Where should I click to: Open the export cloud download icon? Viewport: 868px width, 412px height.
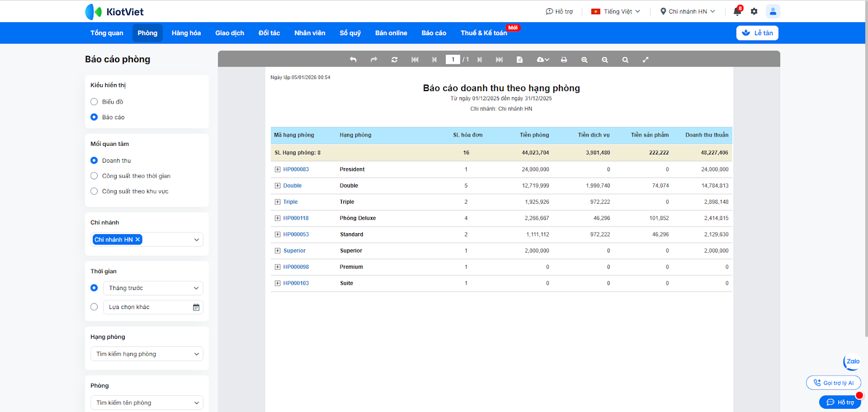click(x=542, y=60)
